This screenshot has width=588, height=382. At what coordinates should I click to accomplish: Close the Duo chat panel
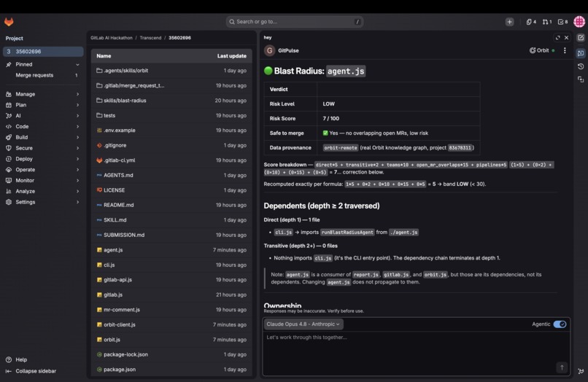click(x=567, y=37)
